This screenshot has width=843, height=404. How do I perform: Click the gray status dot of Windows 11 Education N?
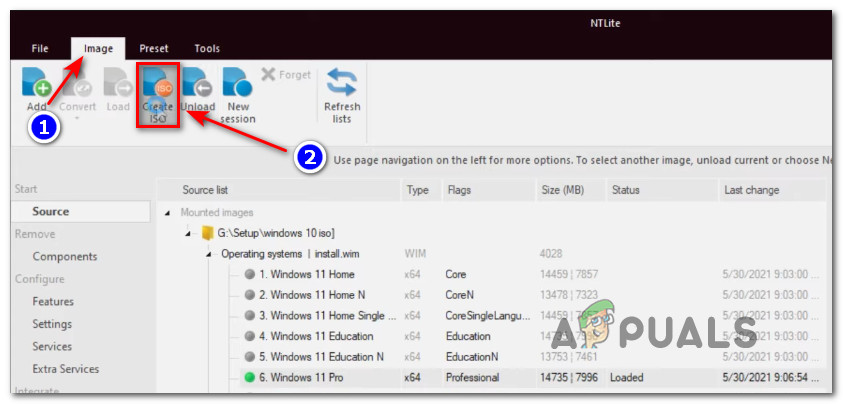pos(249,357)
